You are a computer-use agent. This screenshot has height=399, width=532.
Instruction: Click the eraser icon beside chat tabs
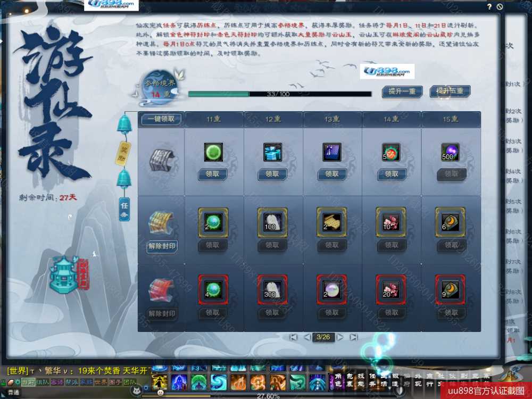tap(10, 382)
